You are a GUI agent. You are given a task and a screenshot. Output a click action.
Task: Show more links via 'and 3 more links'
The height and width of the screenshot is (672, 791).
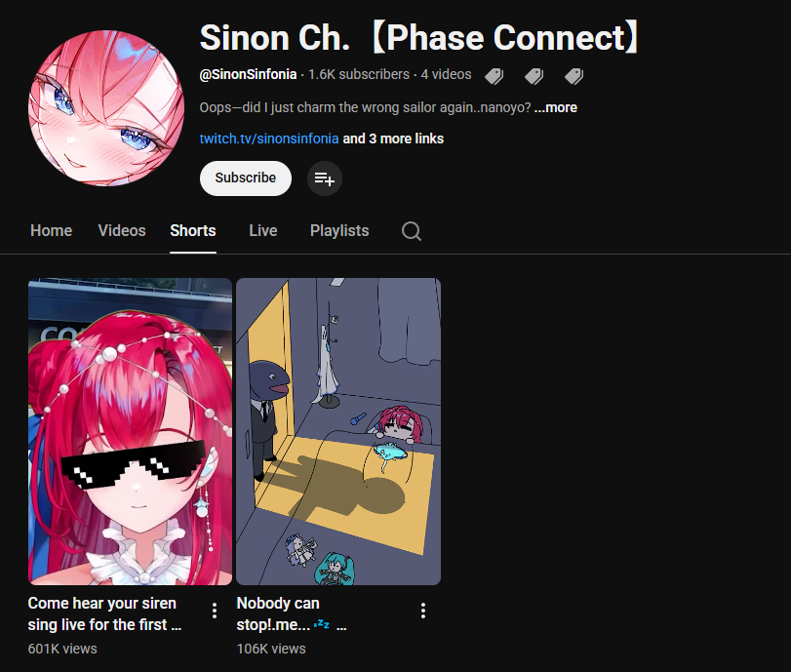click(393, 138)
